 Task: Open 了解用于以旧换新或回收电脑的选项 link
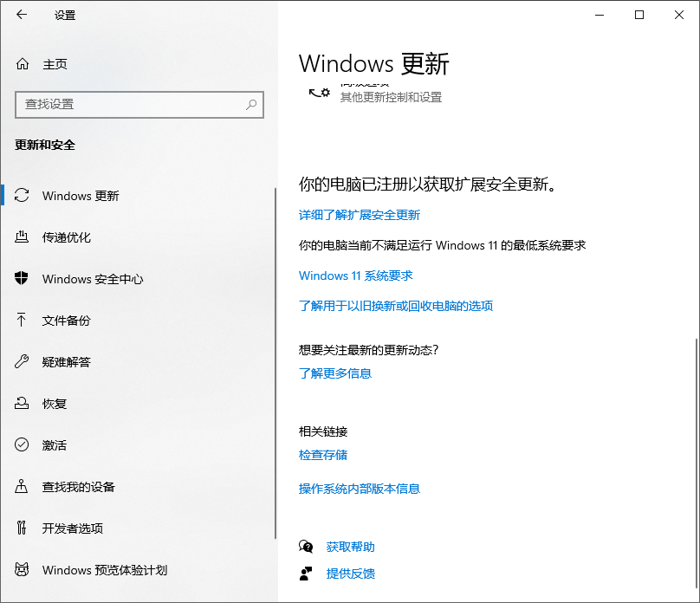(x=396, y=306)
